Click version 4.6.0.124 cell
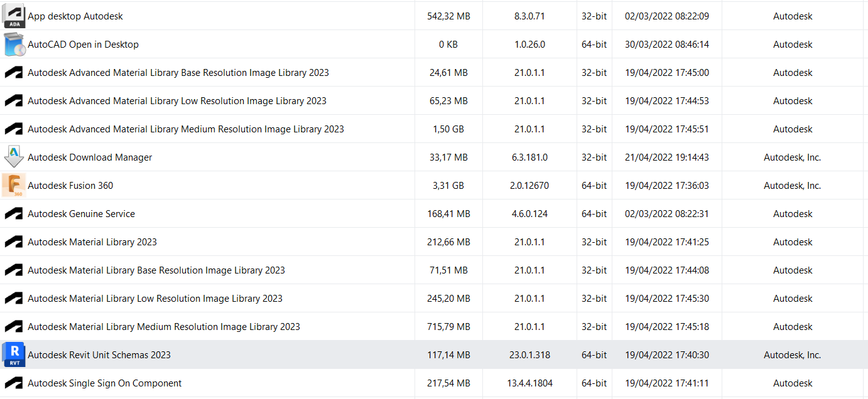The image size is (868, 399). tap(529, 214)
